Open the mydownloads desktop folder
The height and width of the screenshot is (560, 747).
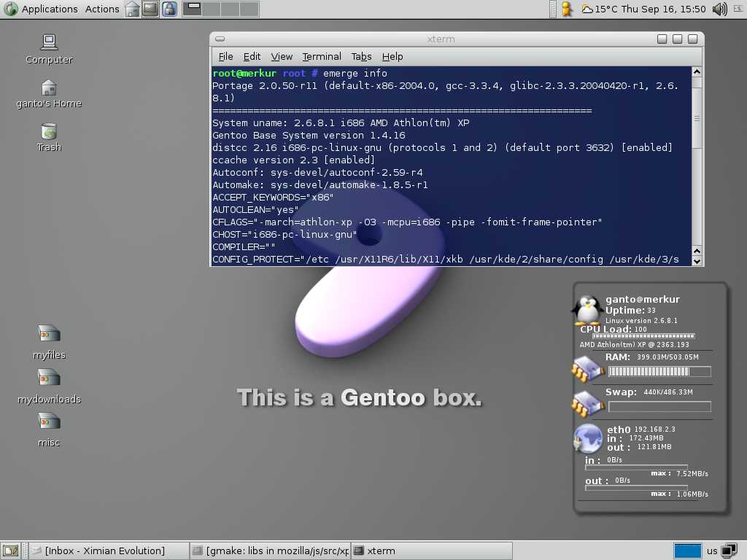click(x=49, y=378)
